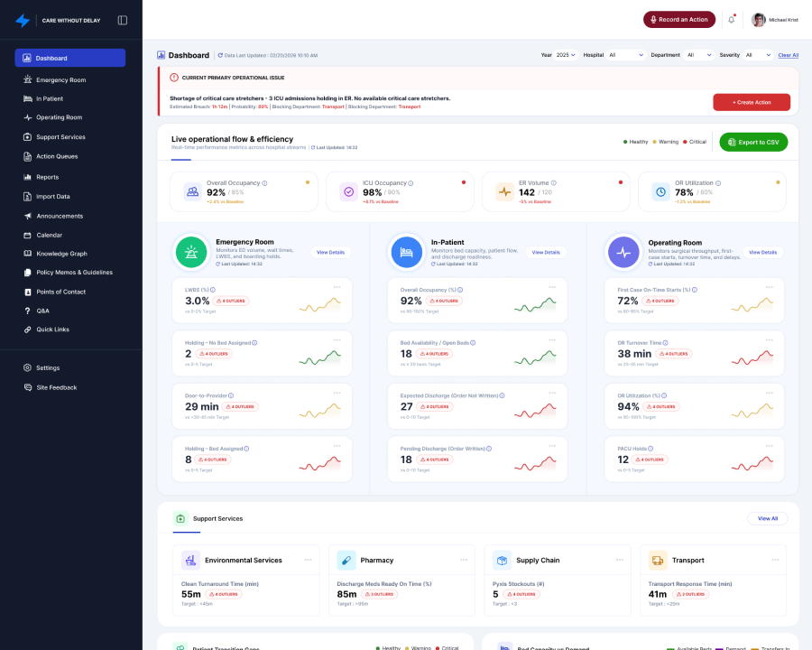Click the Transport truck icon
Viewport: 812px width, 650px height.
658,561
